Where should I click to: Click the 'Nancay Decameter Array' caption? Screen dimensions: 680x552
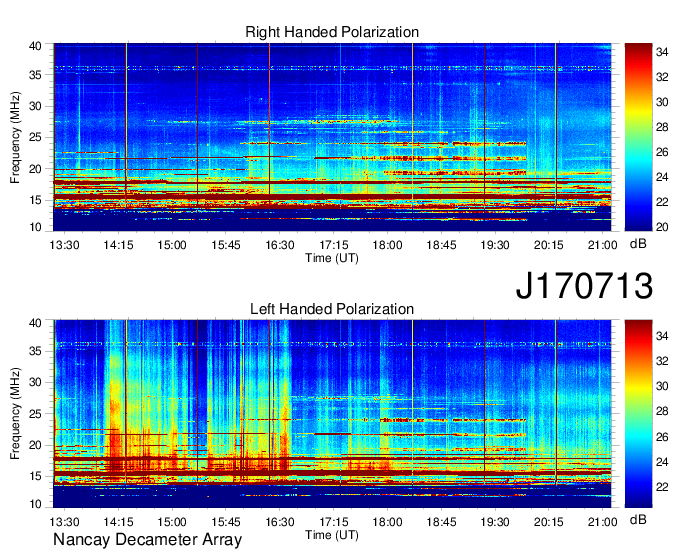click(147, 540)
